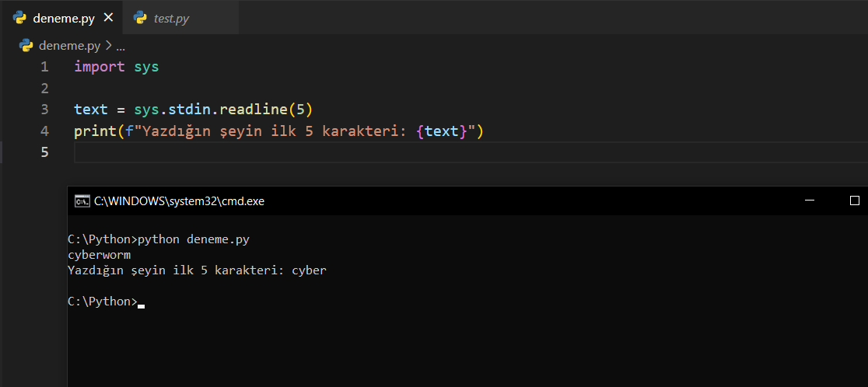Viewport: 868px width, 387px height.
Task: Click the breadcrumb chevron separator
Action: click(108, 46)
